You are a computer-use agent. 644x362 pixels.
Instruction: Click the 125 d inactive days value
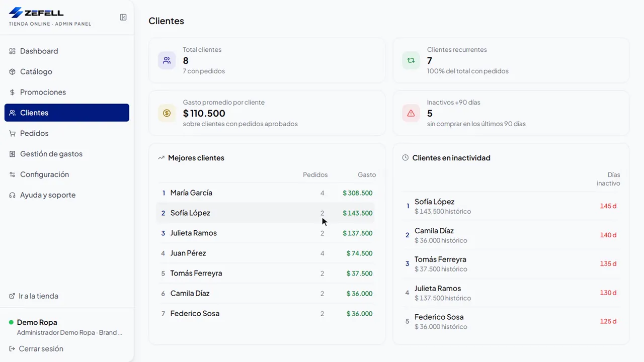point(608,322)
